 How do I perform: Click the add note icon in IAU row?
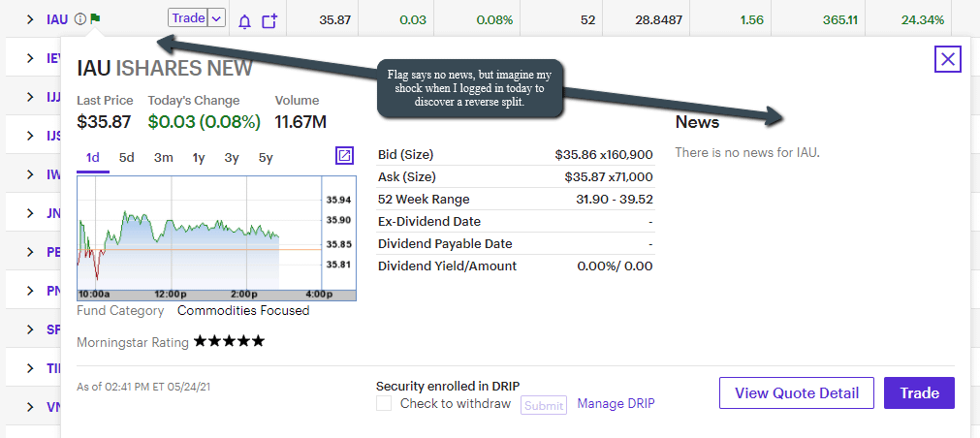tap(269, 20)
